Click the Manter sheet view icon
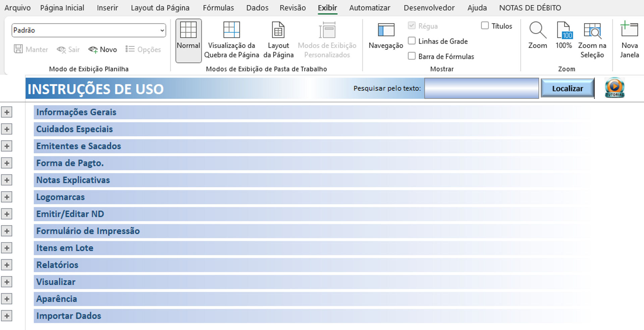This screenshot has height=330, width=644. (18, 49)
